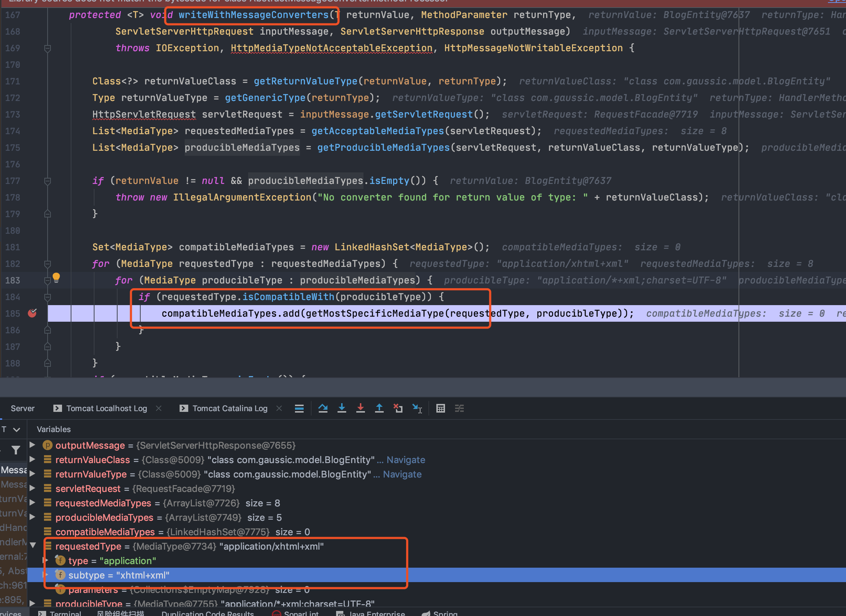Viewport: 846px width, 616px height.
Task: Click the Step Over debugger icon
Action: tap(323, 408)
